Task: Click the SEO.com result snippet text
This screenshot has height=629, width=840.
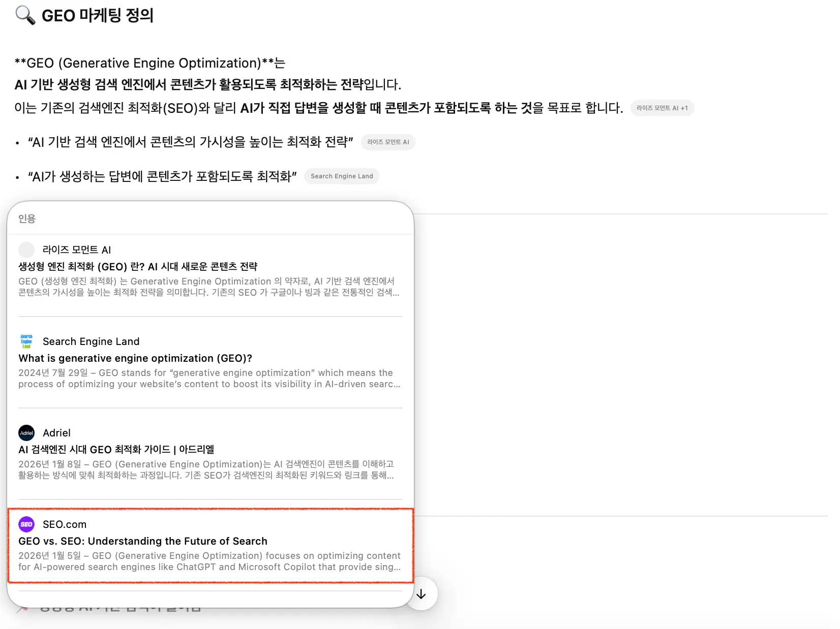Action: pos(209,561)
